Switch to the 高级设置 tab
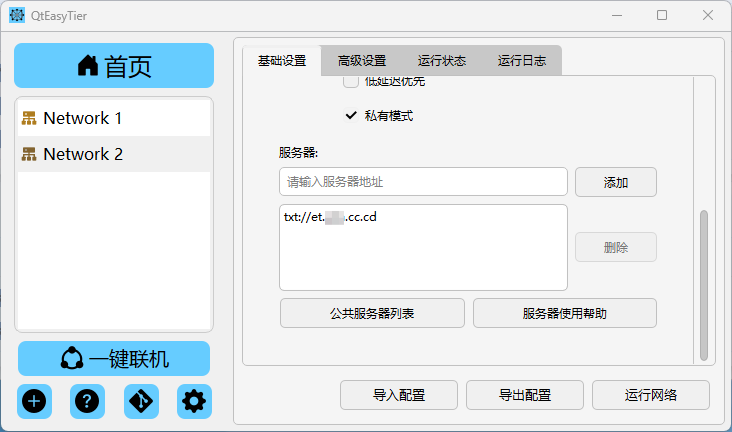Screen dimensions: 732x432 click(362, 61)
